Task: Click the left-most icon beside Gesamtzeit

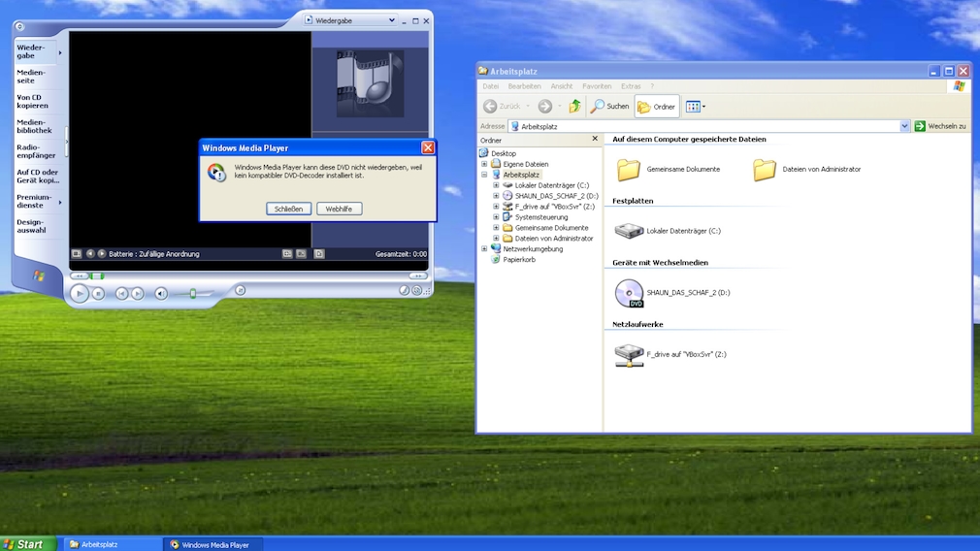Action: [287, 253]
